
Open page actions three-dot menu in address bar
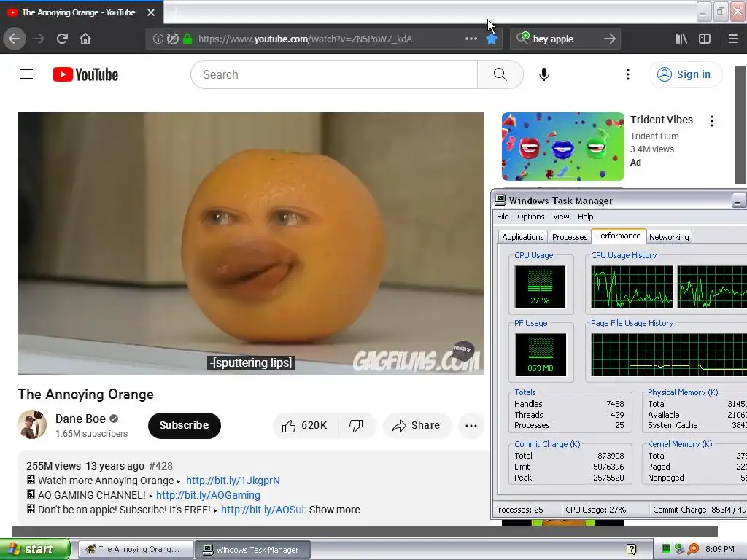click(471, 39)
